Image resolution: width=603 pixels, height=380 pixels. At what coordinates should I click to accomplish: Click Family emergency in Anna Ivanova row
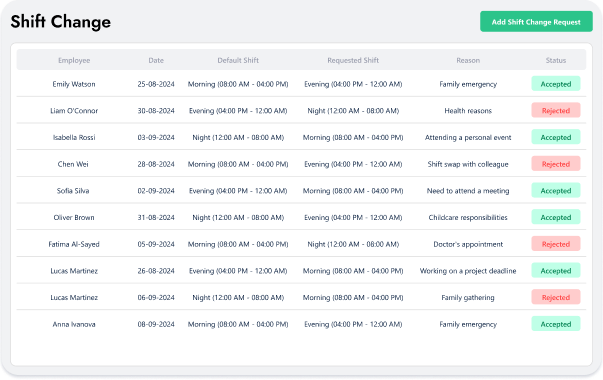(468, 324)
